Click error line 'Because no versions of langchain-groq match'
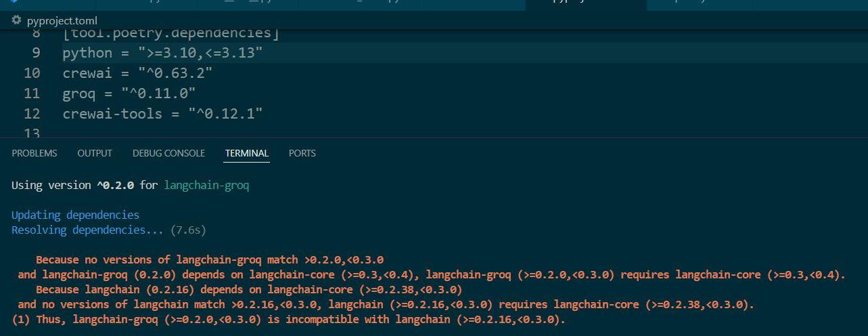 click(x=210, y=259)
